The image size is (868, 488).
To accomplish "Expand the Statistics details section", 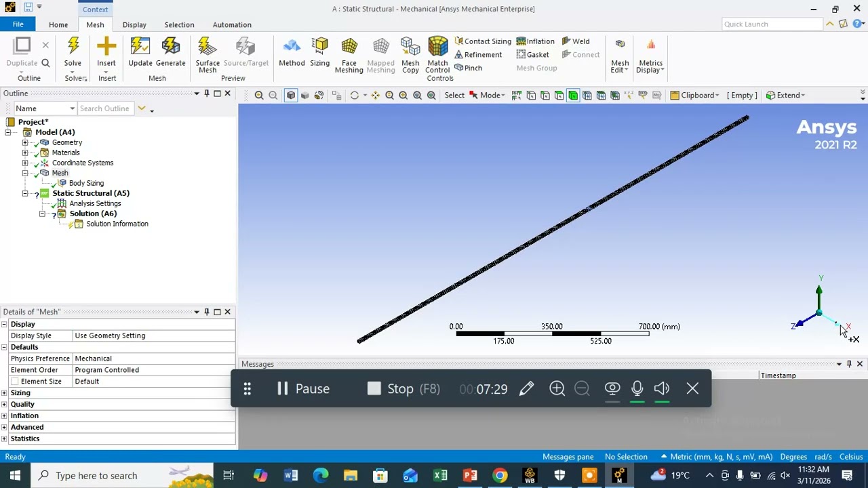I will (x=4, y=439).
